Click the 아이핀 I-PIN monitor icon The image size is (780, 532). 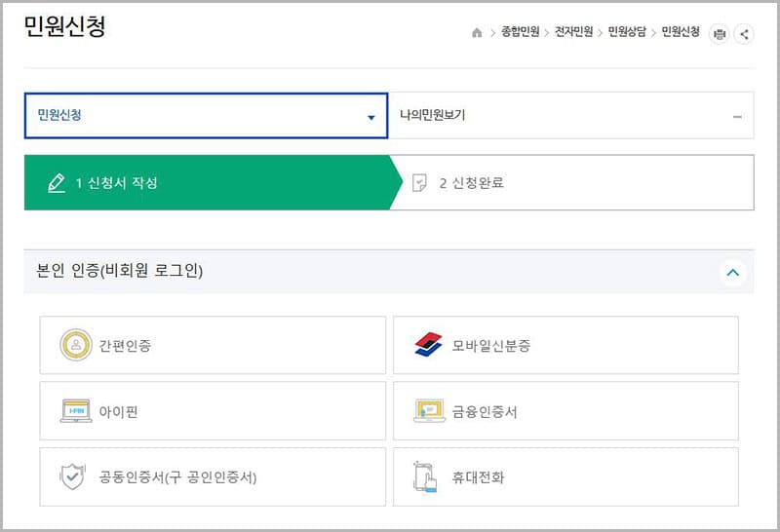coord(76,411)
